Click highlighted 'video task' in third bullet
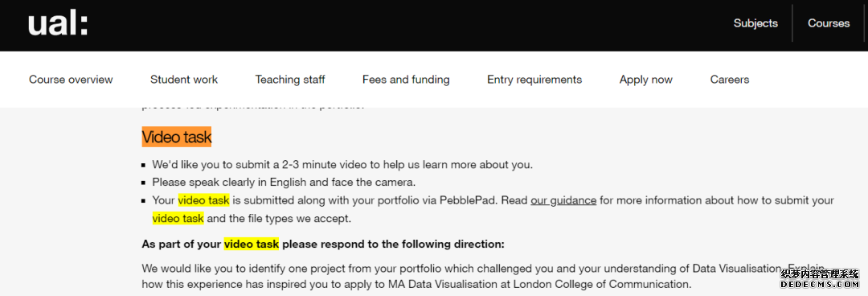The width and height of the screenshot is (868, 296). [x=203, y=200]
